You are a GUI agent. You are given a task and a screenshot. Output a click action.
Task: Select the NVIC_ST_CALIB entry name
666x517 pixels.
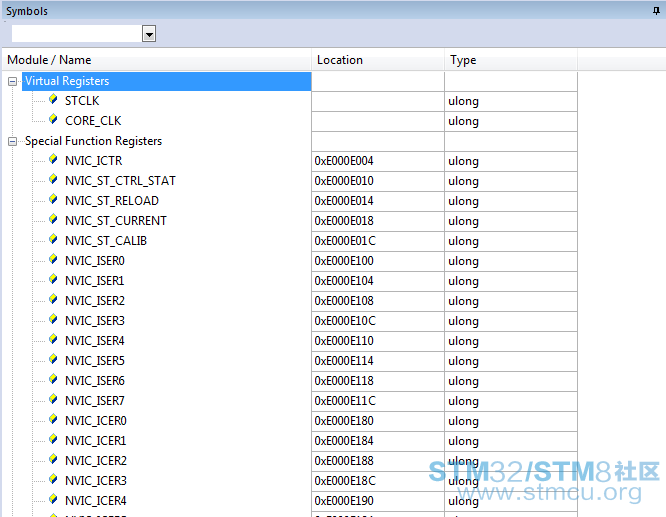(x=106, y=241)
